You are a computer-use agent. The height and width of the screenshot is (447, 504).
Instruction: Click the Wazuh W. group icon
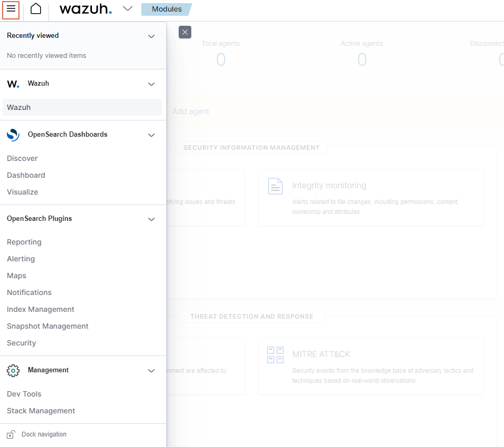pyautogui.click(x=13, y=84)
